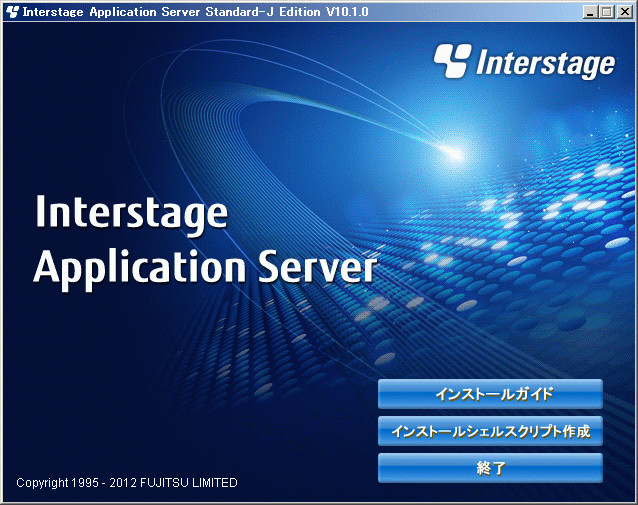Click the copyright 1995 - 2012 FUJITSU LIMITED text
Viewport: 638px width, 505px height.
click(x=127, y=483)
